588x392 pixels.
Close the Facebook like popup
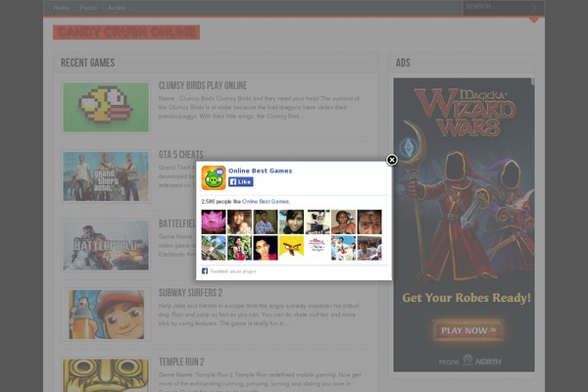click(392, 160)
